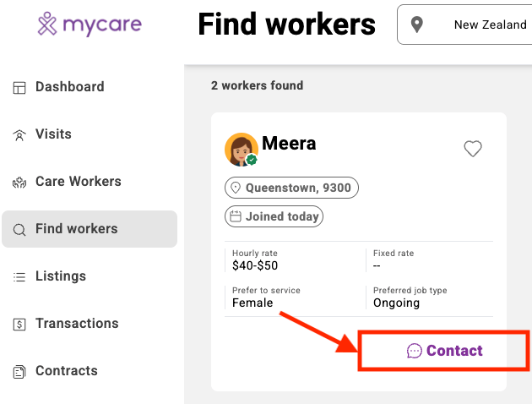This screenshot has height=404, width=532.
Task: Click the Listings sidebar icon
Action: click(19, 276)
